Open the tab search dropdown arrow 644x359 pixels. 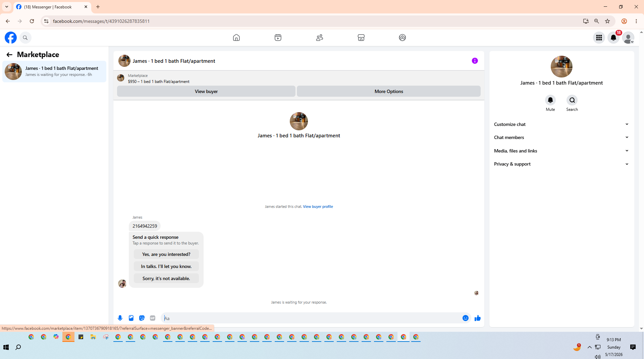coord(7,7)
